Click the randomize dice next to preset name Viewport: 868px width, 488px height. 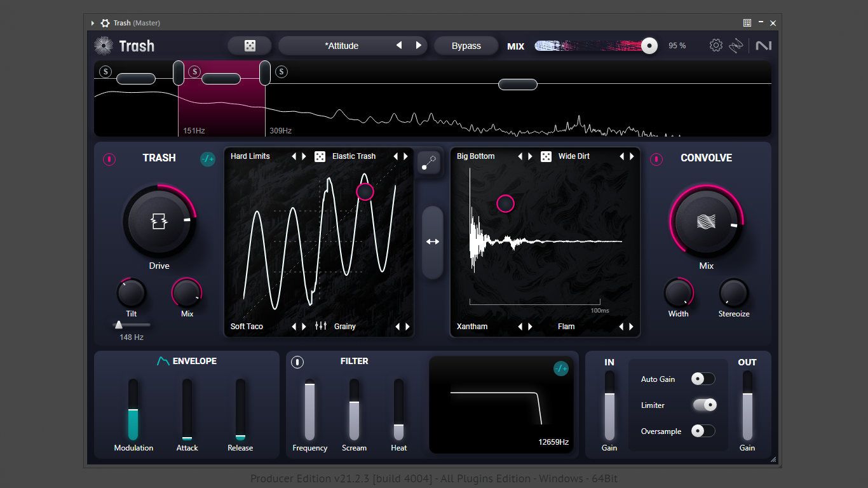[250, 46]
